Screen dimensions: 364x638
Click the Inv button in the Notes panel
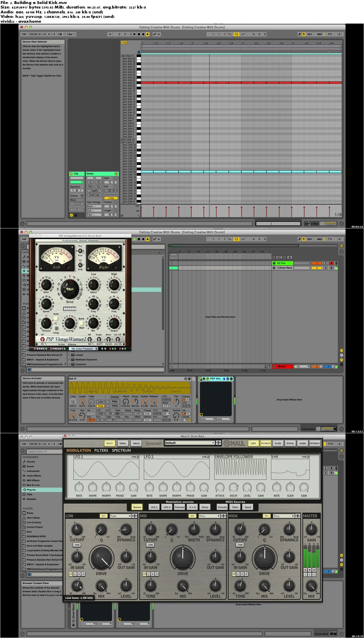[98, 186]
